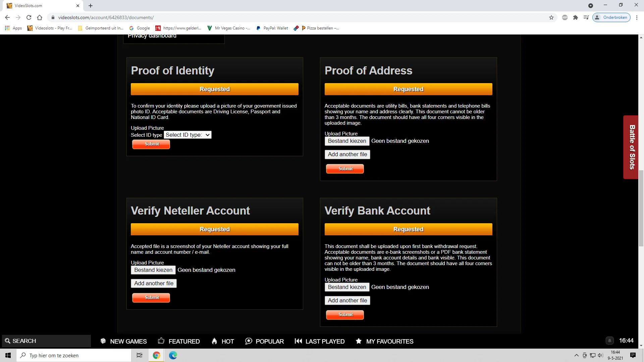The width and height of the screenshot is (644, 362).
Task: Open the volume control in system tray
Action: [x=600, y=355]
